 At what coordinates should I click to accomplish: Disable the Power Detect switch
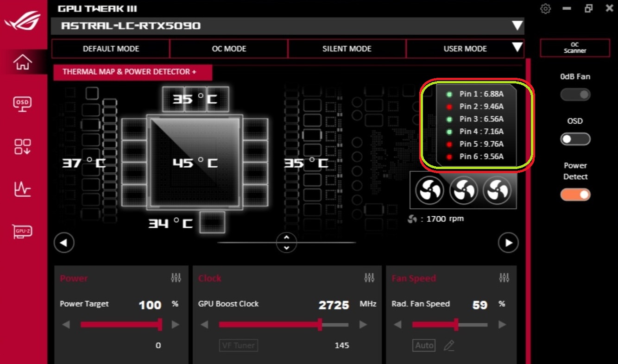click(575, 195)
